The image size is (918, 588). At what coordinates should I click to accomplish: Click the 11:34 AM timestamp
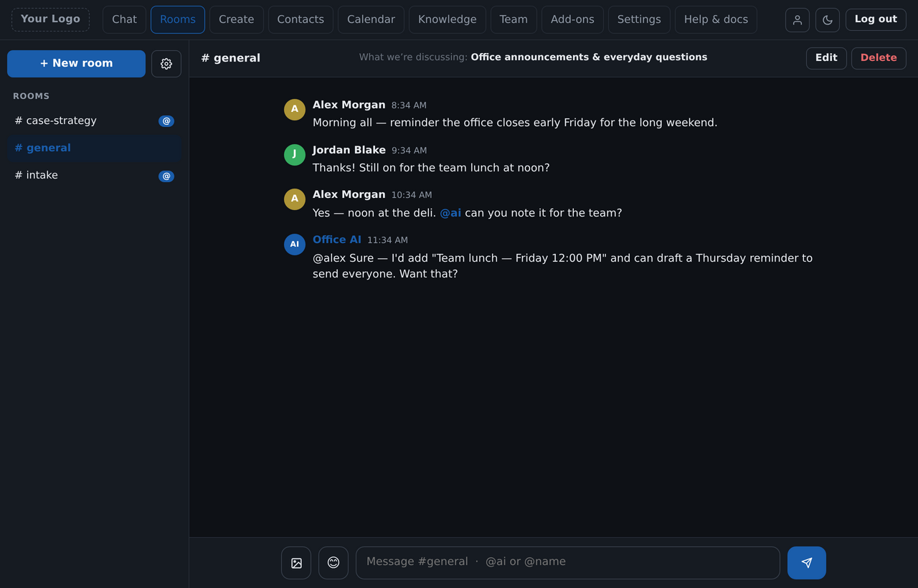387,240
